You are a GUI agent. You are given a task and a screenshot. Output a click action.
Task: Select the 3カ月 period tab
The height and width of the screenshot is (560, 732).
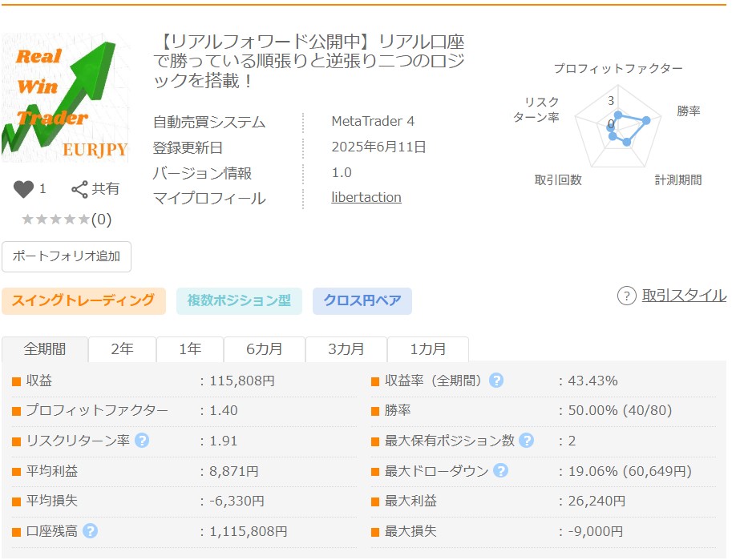(346, 349)
